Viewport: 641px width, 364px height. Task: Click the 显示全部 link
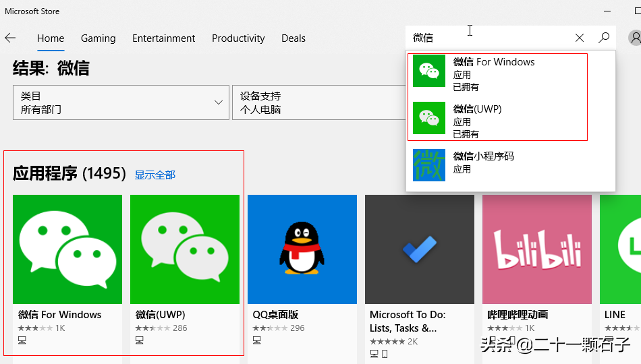click(155, 175)
